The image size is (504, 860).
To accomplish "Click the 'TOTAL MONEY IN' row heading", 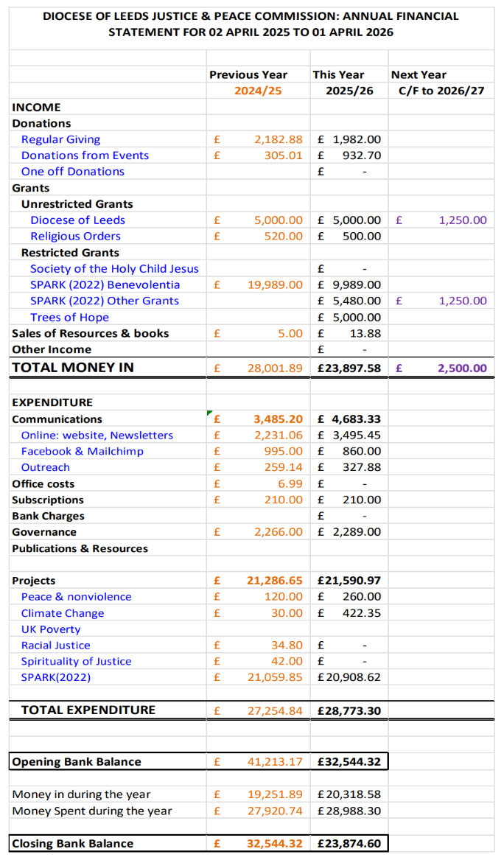I will (73, 368).
